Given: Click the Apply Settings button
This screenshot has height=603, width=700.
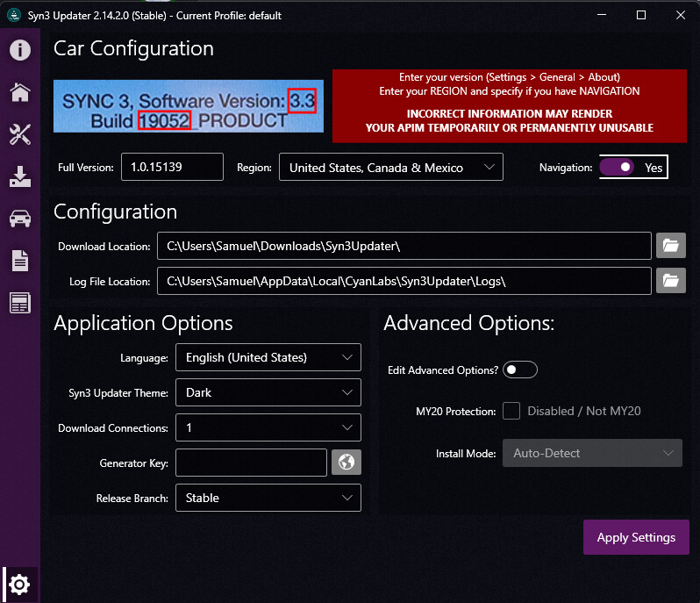Looking at the screenshot, I should 636,537.
